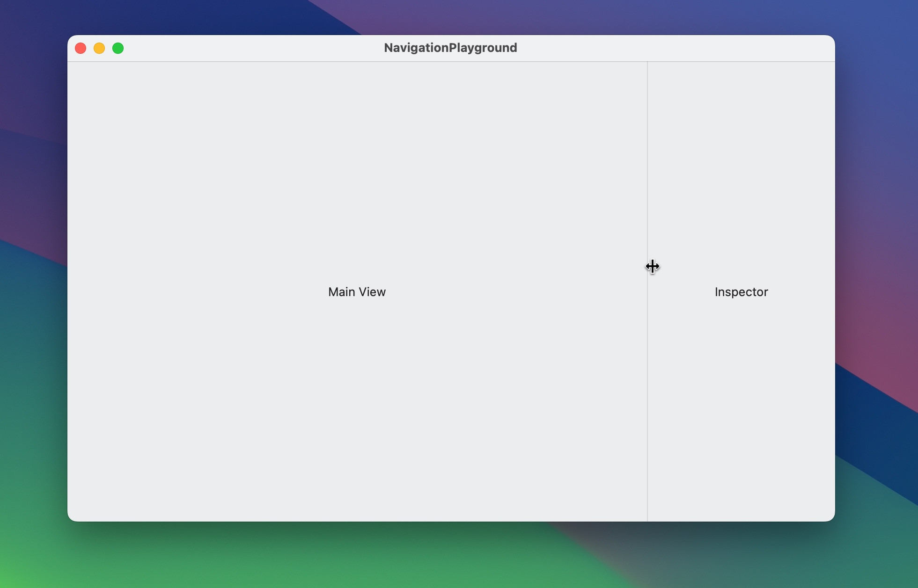Click main pane between Main View label and divider

515,292
